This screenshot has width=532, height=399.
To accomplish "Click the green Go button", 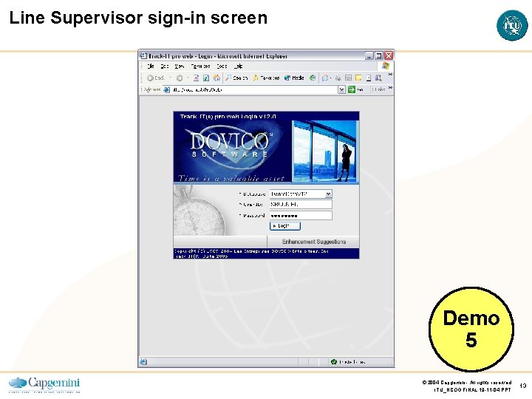I will pos(355,89).
